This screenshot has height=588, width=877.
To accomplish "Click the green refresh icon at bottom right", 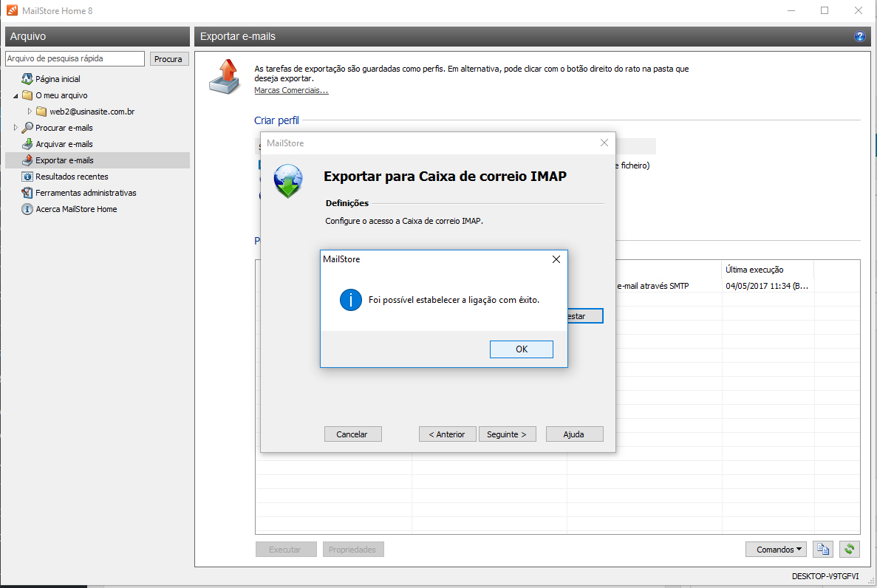I will 850,549.
